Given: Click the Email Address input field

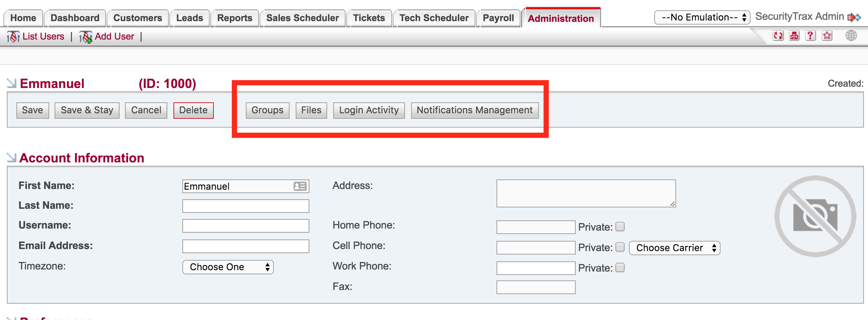Looking at the screenshot, I should coord(246,246).
